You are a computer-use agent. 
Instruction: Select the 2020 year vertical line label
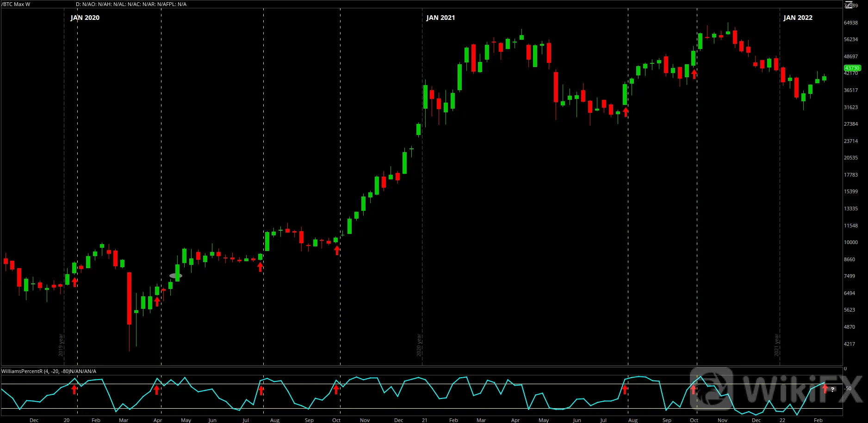point(419,345)
